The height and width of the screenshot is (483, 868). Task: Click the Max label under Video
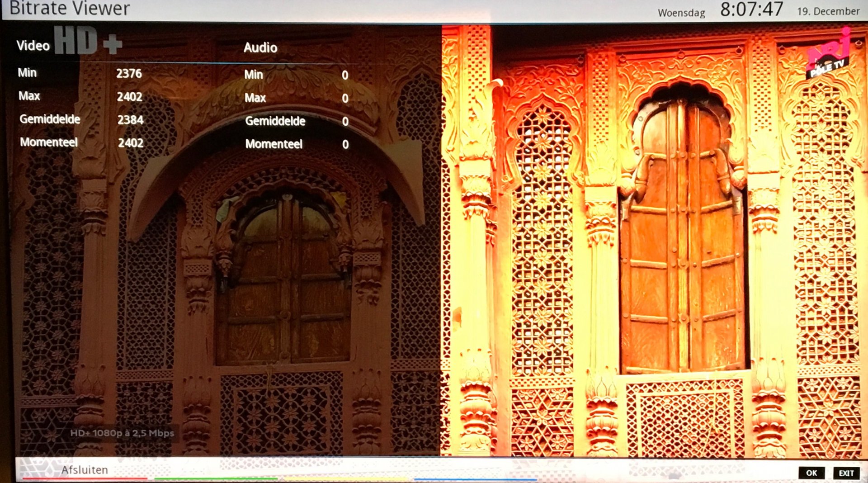point(29,96)
